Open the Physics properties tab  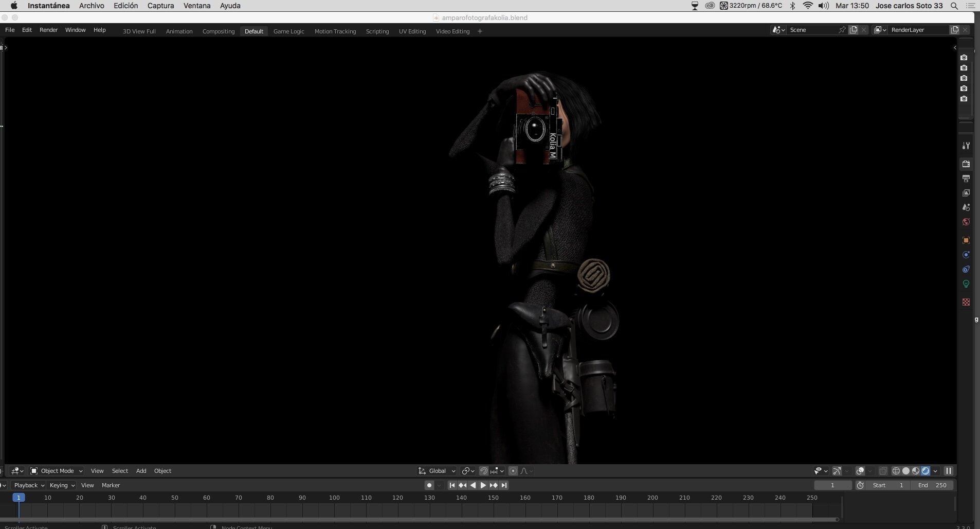point(966,255)
